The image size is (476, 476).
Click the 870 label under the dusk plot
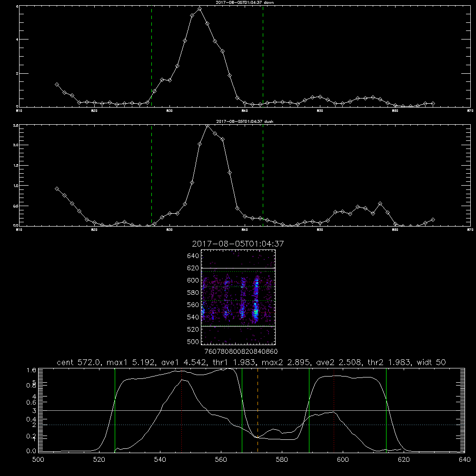point(470,230)
